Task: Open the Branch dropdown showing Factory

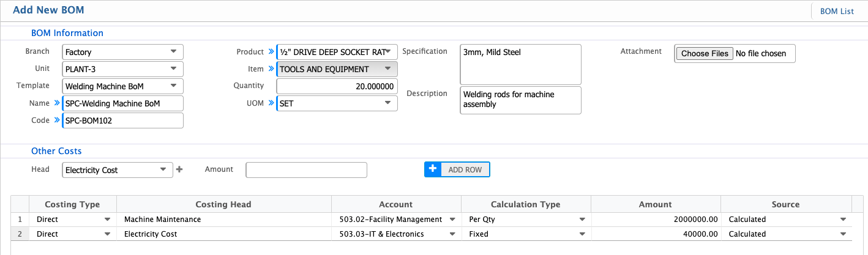Action: [x=122, y=52]
